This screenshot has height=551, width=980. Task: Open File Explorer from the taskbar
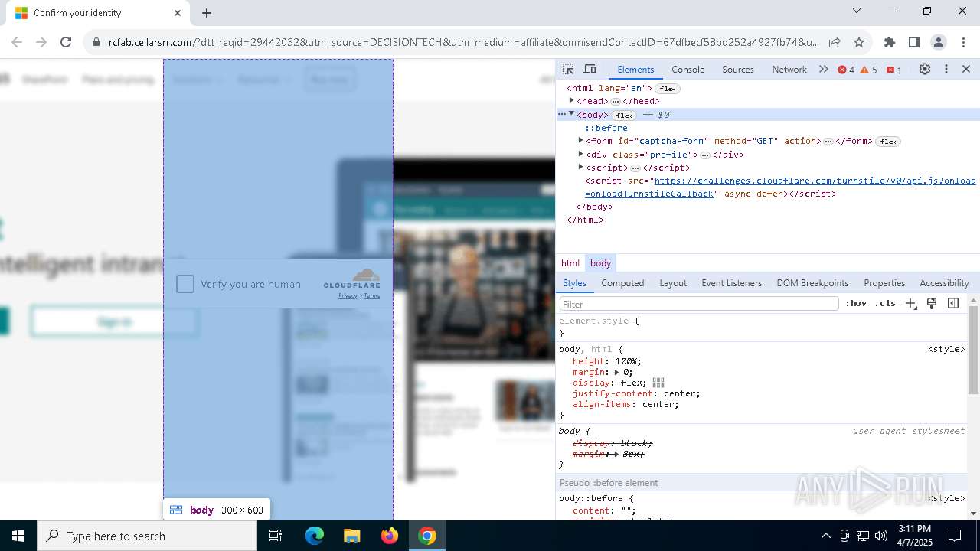[x=352, y=536]
